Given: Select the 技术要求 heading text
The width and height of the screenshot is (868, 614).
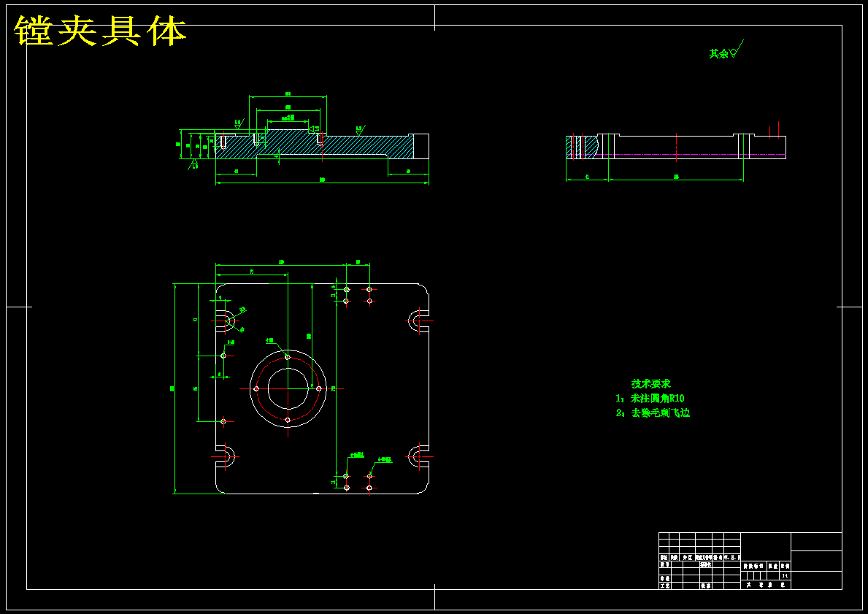Looking at the screenshot, I should point(651,384).
